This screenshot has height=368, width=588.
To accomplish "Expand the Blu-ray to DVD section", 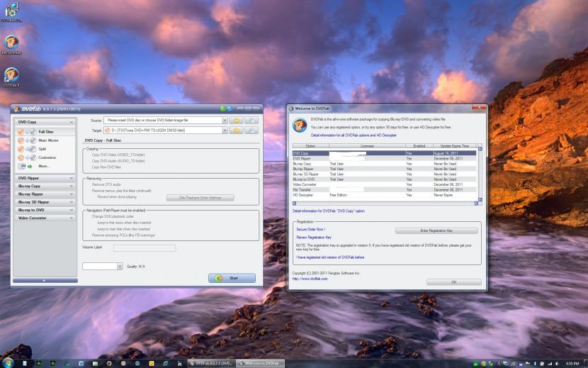I will [x=43, y=210].
